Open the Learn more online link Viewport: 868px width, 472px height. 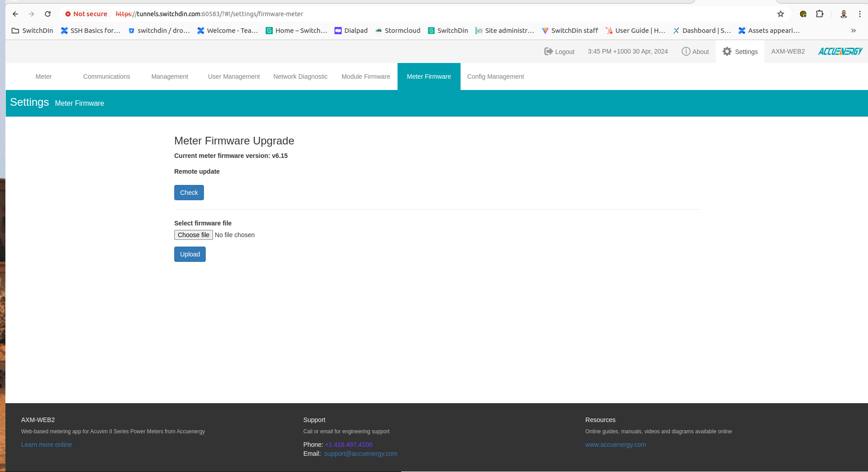coord(46,445)
